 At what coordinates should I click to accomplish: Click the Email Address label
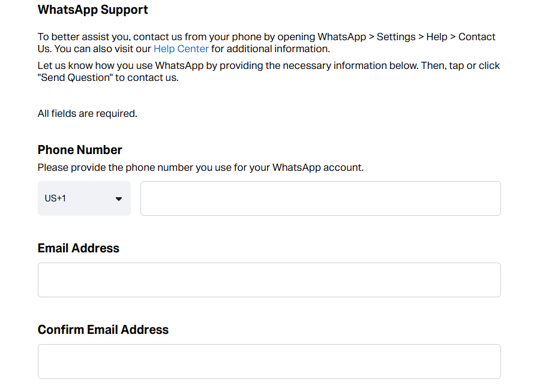pyautogui.click(x=79, y=248)
